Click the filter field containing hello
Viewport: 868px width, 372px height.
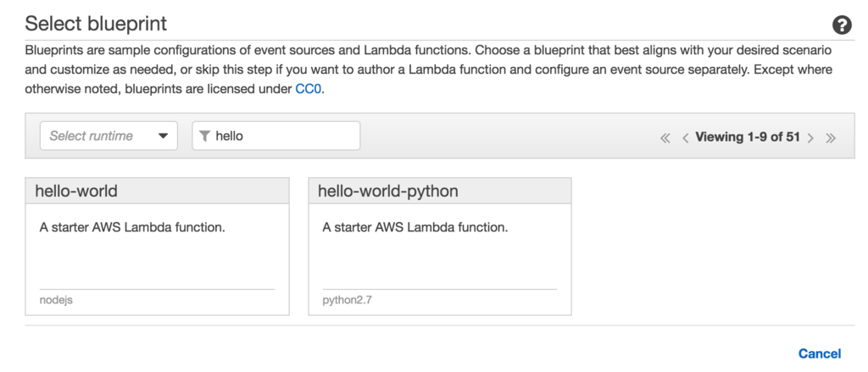point(276,136)
